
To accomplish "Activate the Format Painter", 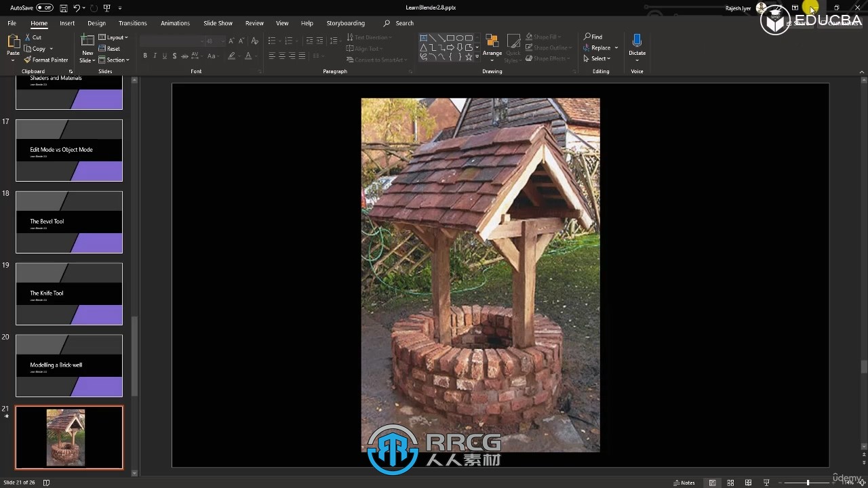I will click(x=46, y=60).
